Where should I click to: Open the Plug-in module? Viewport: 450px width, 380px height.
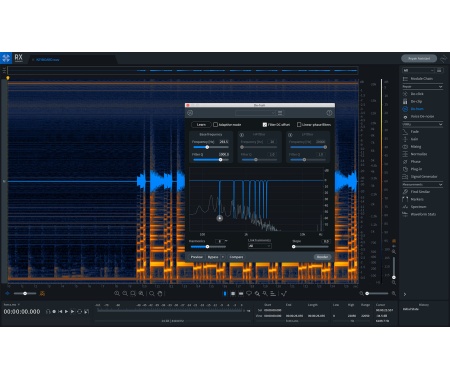[416, 169]
